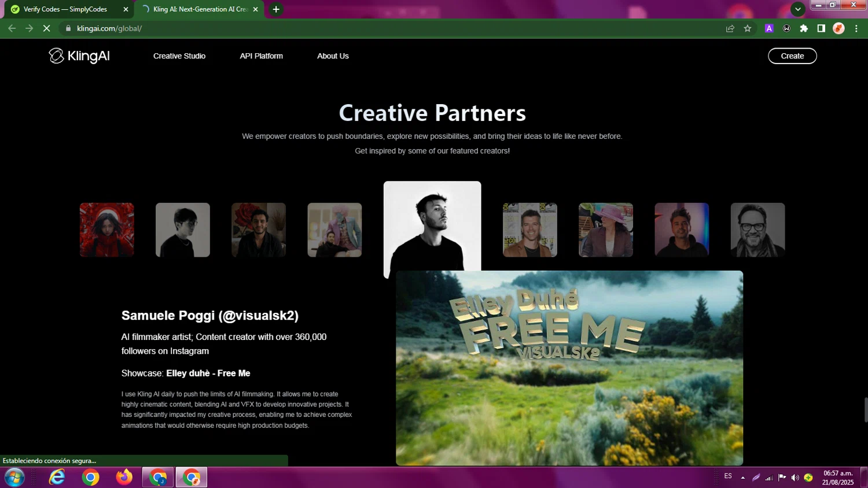868x488 pixels.
Task: Open the API Platform menu
Action: point(262,56)
